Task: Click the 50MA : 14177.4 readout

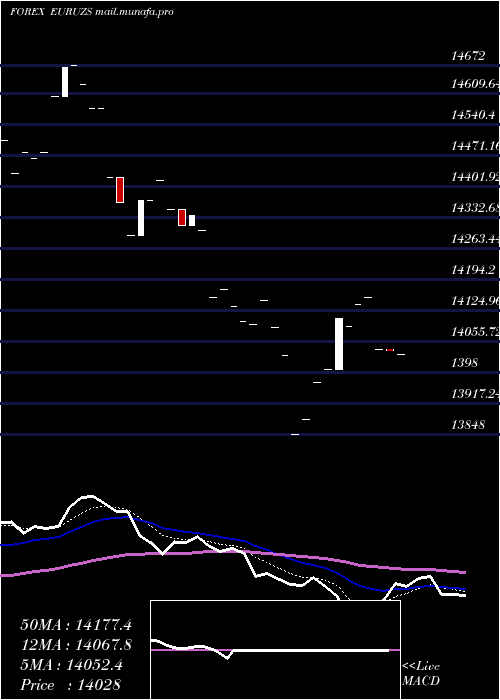Action: click(x=76, y=625)
